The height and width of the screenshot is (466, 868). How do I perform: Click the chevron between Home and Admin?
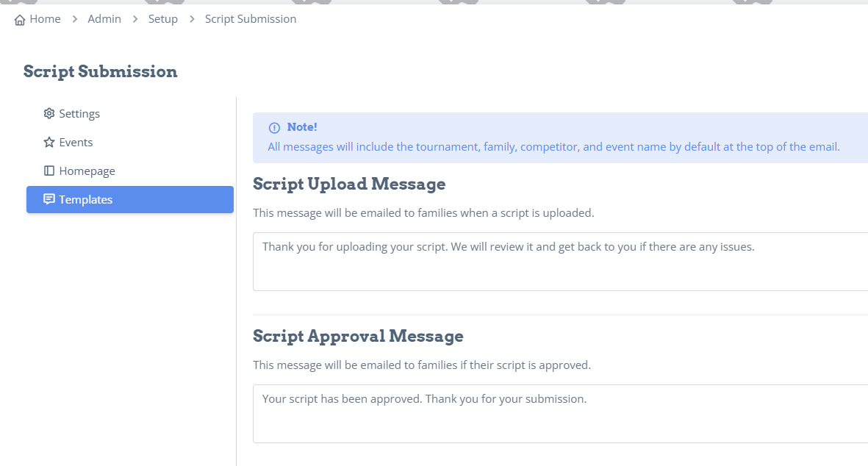tap(75, 19)
